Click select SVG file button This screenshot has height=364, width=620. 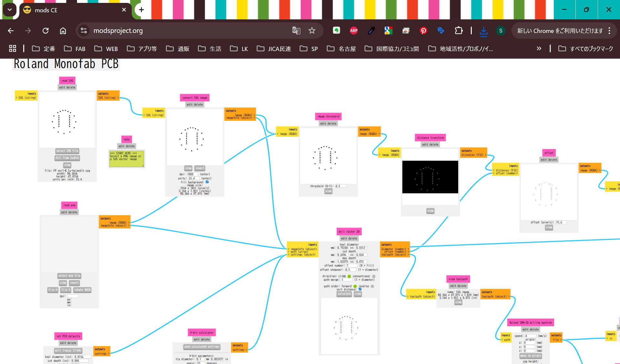67,151
